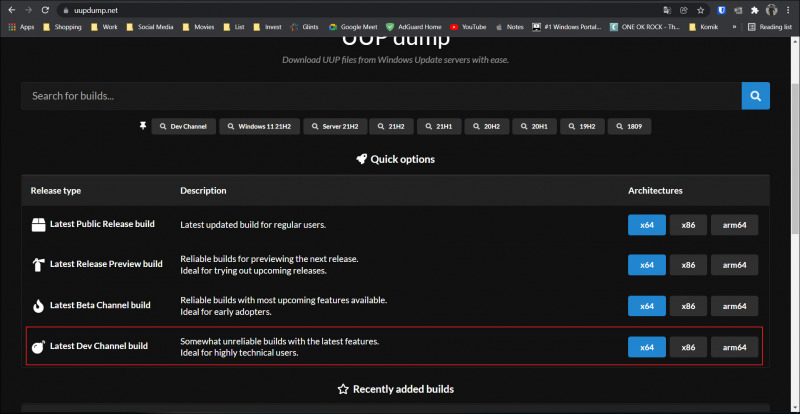Click the Latest Dev Channel build text

98,346
